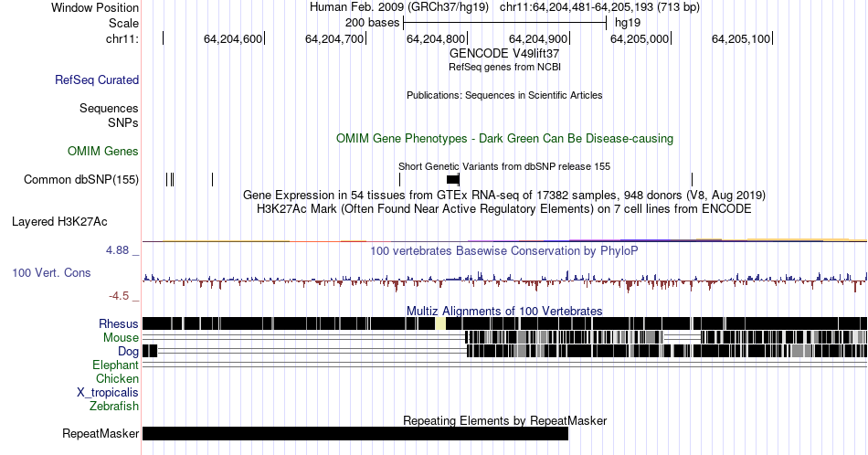Click the 64,205,100 ruler coordinate
The width and height of the screenshot is (868, 455).
coord(741,38)
